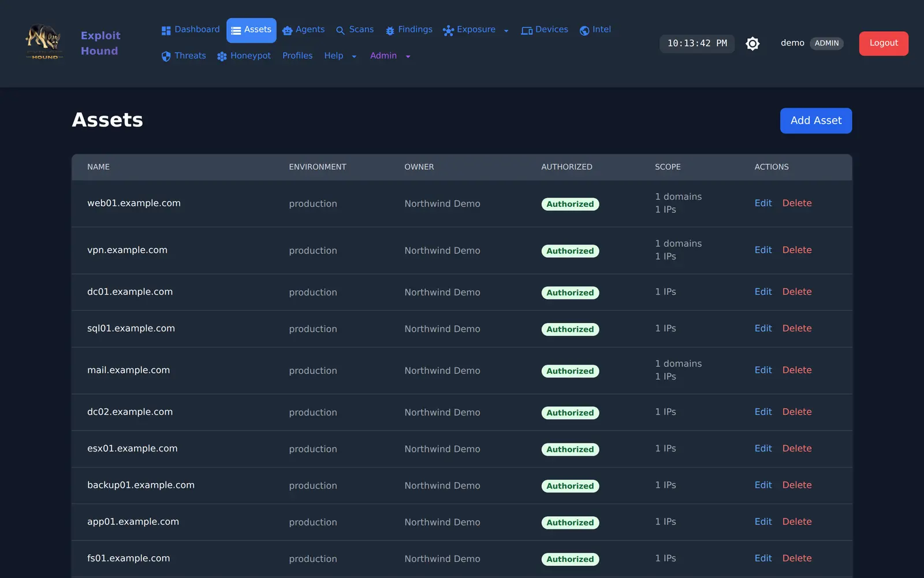Delete the sql01.example.com asset
The image size is (924, 578).
pyautogui.click(x=797, y=328)
